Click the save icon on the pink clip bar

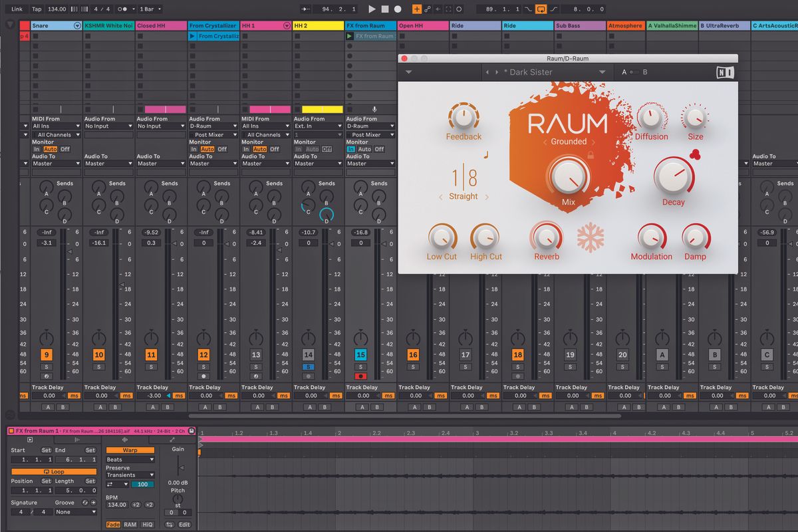[x=192, y=431]
